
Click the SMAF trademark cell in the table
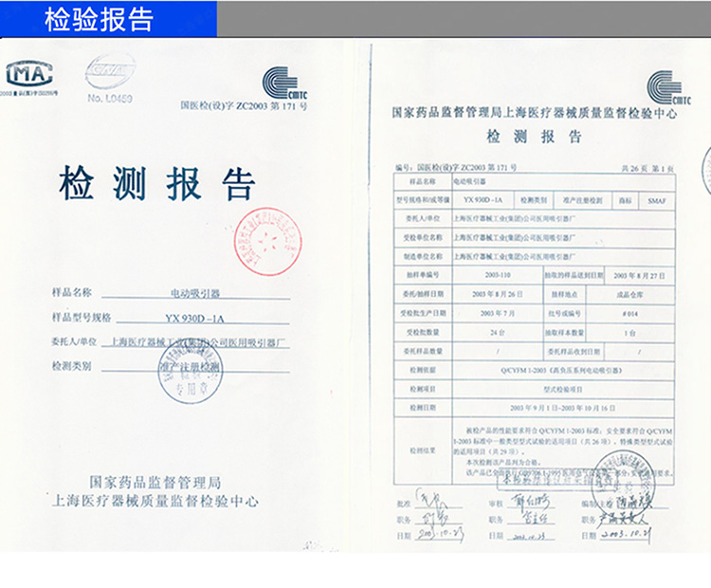coord(656,201)
